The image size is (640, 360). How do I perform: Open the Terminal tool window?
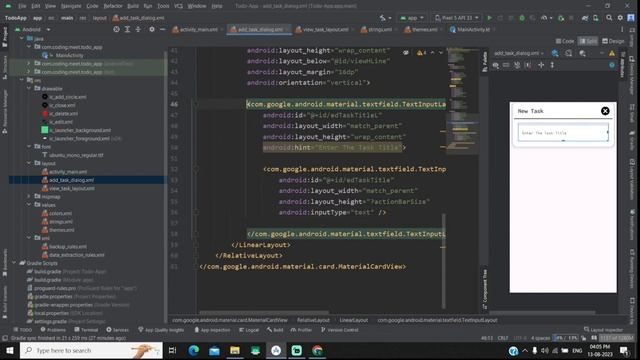click(86, 329)
